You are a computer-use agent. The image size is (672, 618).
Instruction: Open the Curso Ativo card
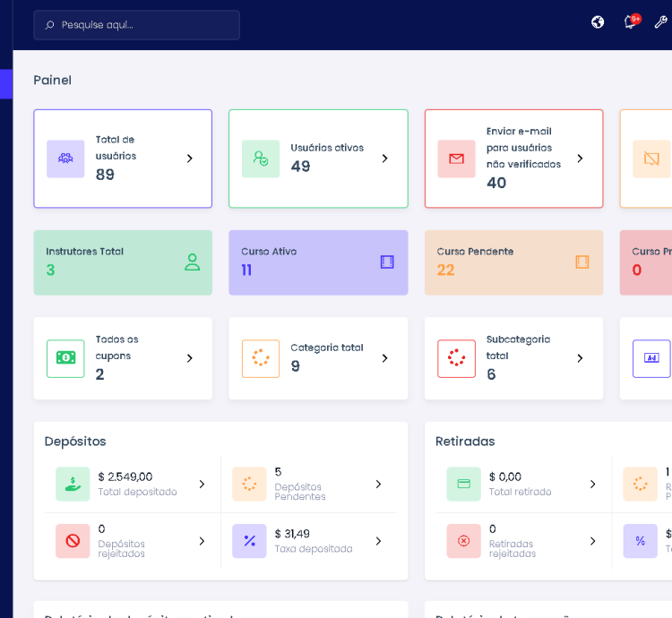[x=318, y=262]
